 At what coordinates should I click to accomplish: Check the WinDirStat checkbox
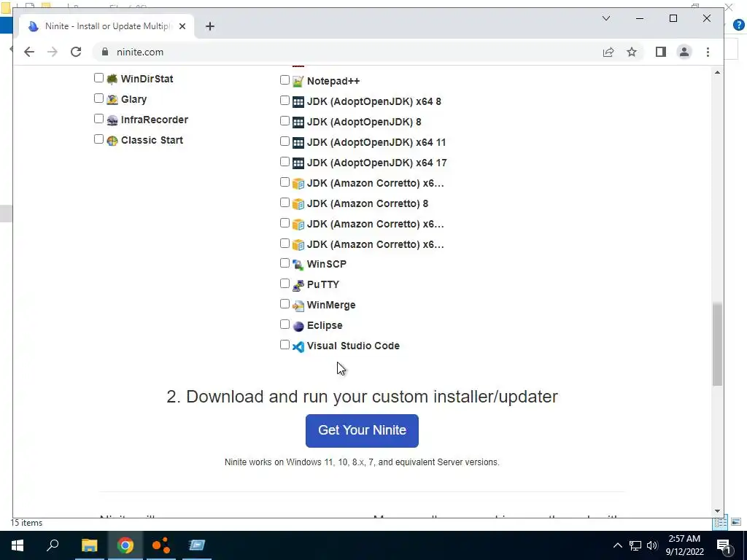(98, 77)
